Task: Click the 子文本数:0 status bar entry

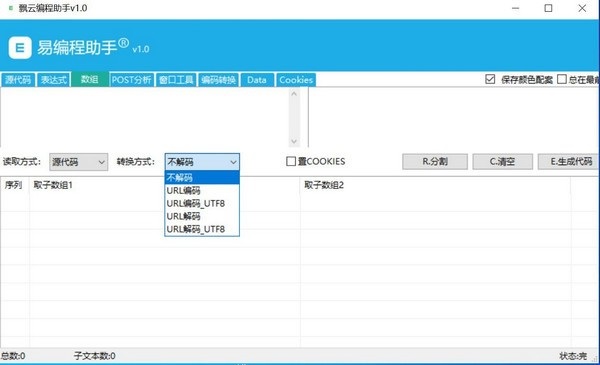Action: click(x=95, y=356)
